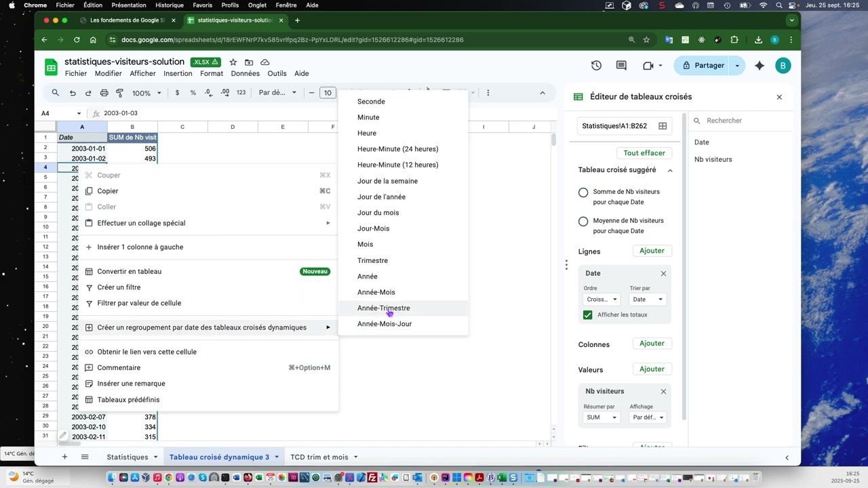This screenshot has height=488, width=868.
Task: Open the all sheets list icon
Action: (x=85, y=457)
